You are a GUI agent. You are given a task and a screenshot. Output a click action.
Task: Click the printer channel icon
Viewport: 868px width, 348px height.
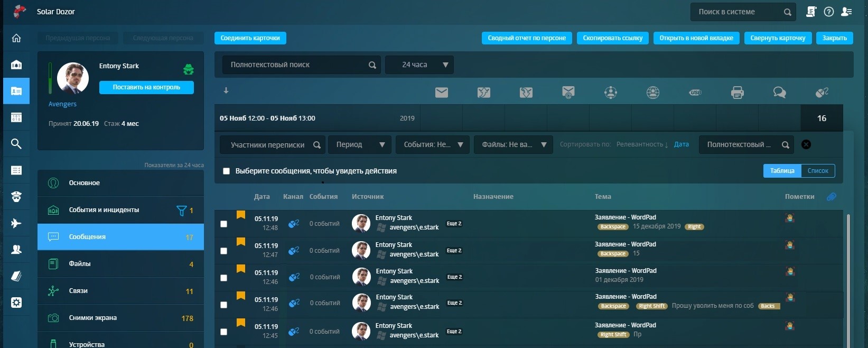tap(737, 93)
